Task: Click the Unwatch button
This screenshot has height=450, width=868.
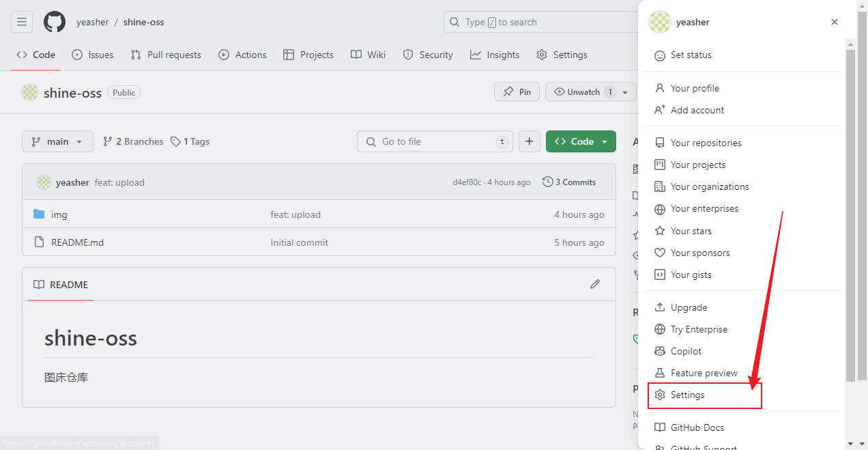Action: click(583, 92)
